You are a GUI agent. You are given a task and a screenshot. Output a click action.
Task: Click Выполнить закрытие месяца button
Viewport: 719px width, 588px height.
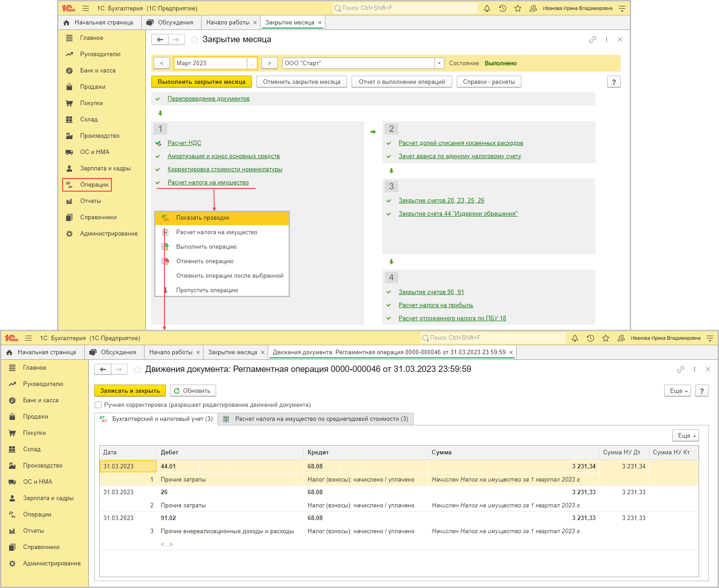202,82
